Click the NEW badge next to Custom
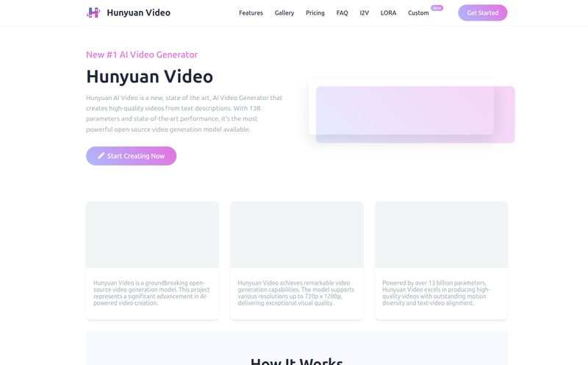Viewport: 588px width, 365px height. [437, 8]
